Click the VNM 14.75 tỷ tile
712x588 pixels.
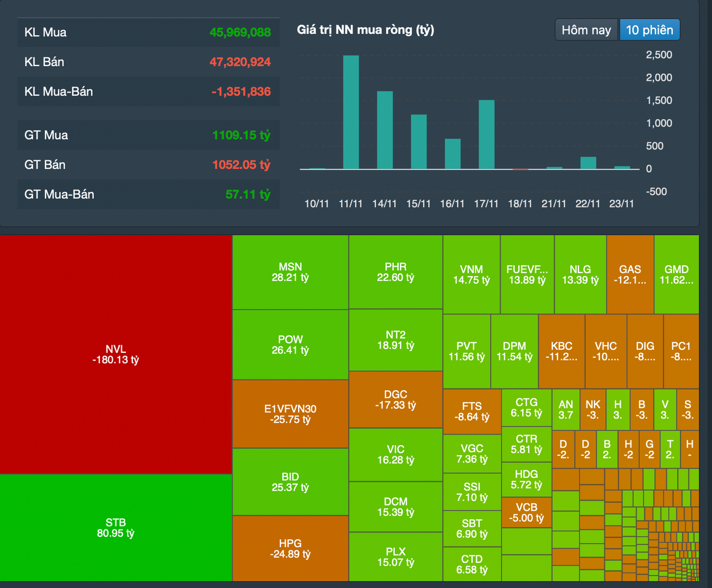tap(471, 275)
